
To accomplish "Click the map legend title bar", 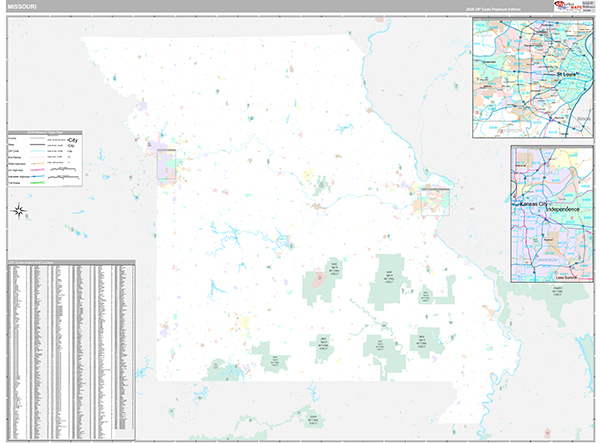I will coord(45,133).
